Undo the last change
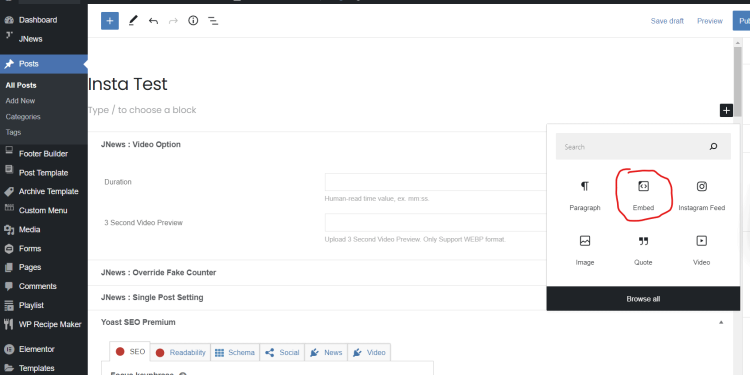 pyautogui.click(x=153, y=21)
